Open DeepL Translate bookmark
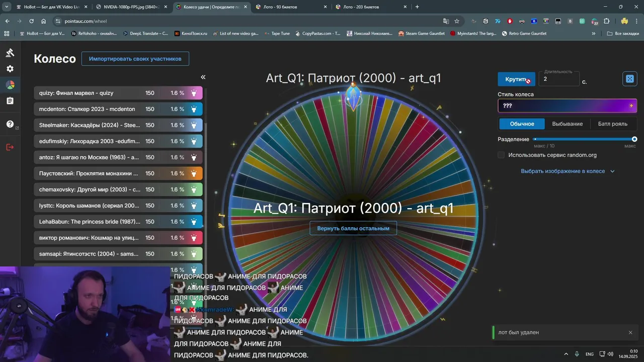644x362 pixels. click(x=145, y=34)
